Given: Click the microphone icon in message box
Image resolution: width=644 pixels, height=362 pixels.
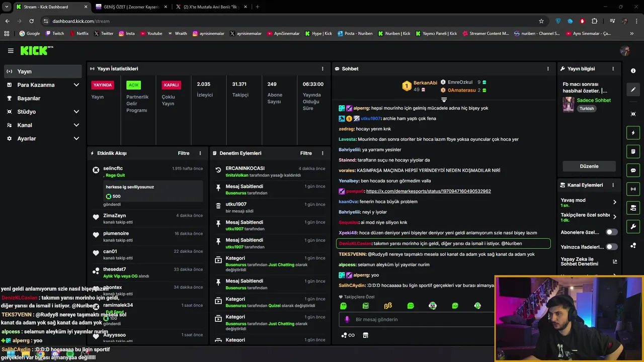Looking at the screenshot, I should [347, 319].
